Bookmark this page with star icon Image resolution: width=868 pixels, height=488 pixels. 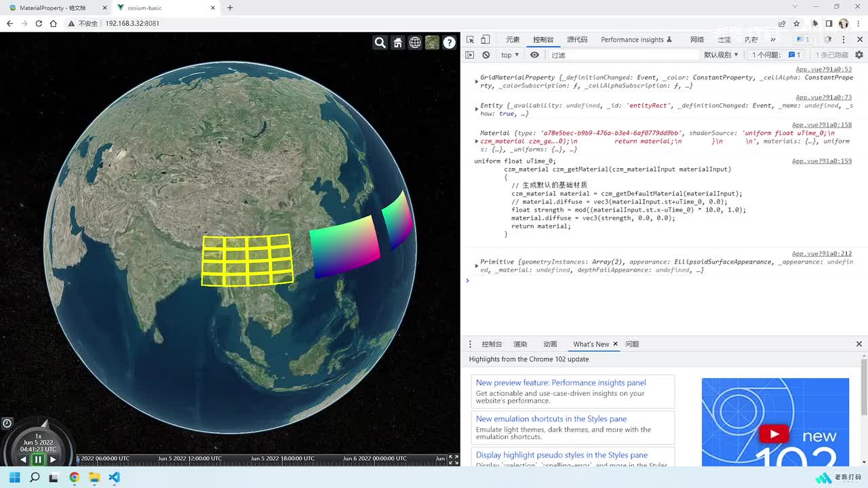click(797, 23)
